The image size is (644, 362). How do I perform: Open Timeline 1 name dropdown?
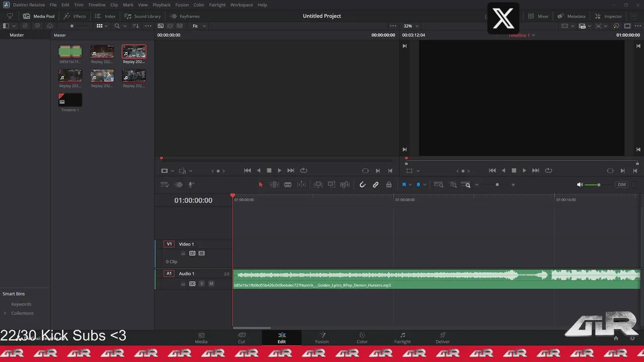click(x=521, y=35)
